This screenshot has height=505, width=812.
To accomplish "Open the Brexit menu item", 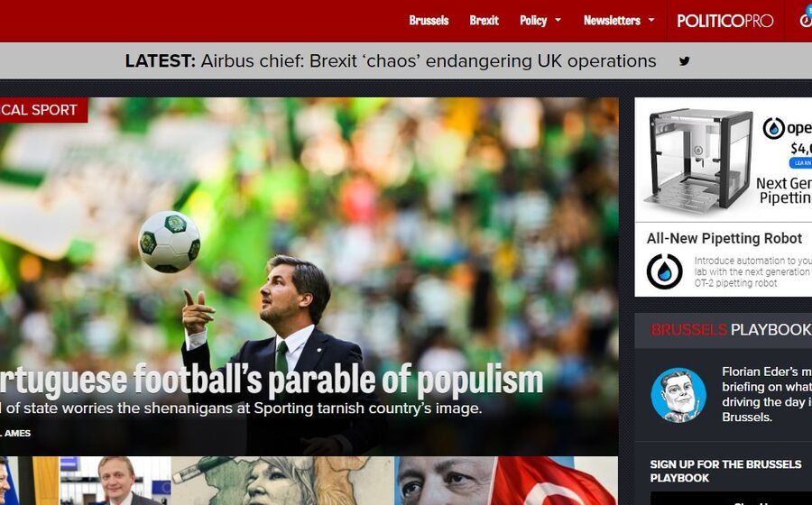I will pos(484,21).
